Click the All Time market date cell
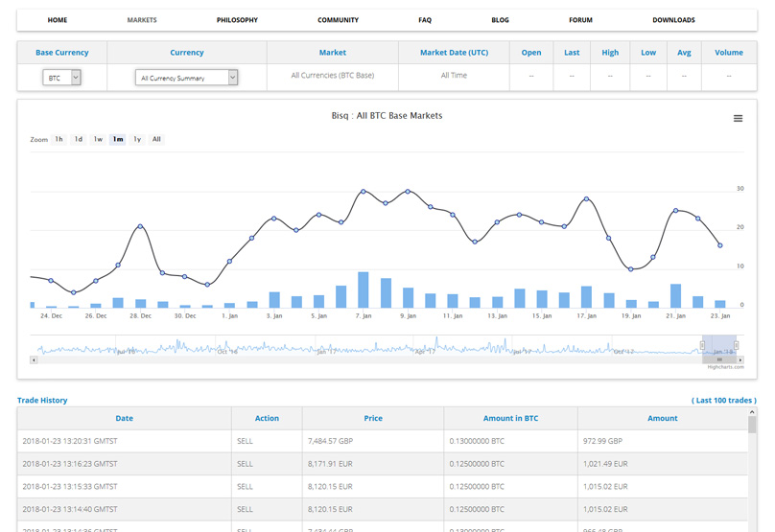Viewport: 775px width, 532px height. coord(454,76)
